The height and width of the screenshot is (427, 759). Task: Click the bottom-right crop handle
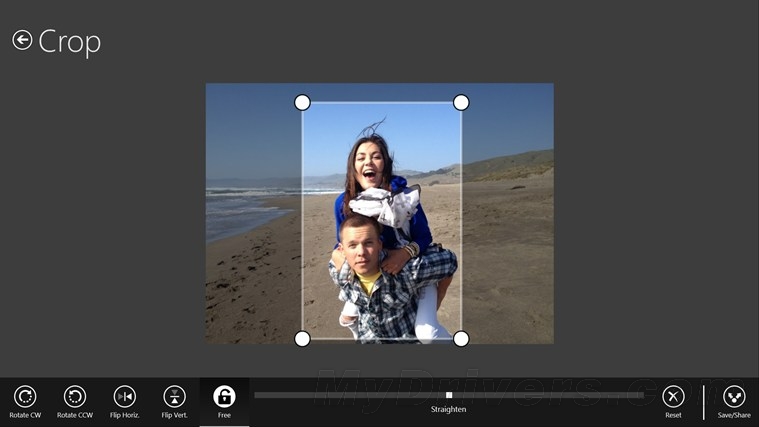point(461,339)
